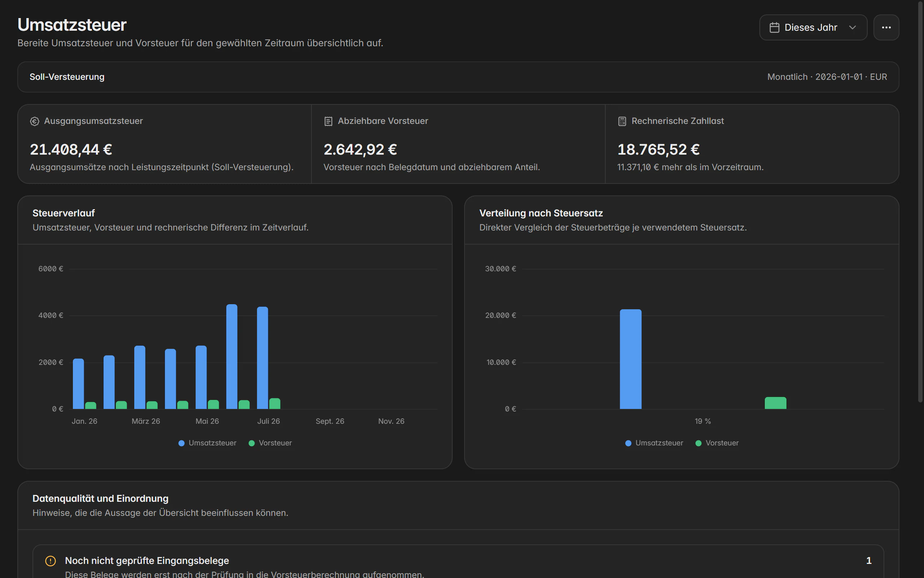Click the 18.765,52 € value
924x578 pixels.
[x=658, y=150]
